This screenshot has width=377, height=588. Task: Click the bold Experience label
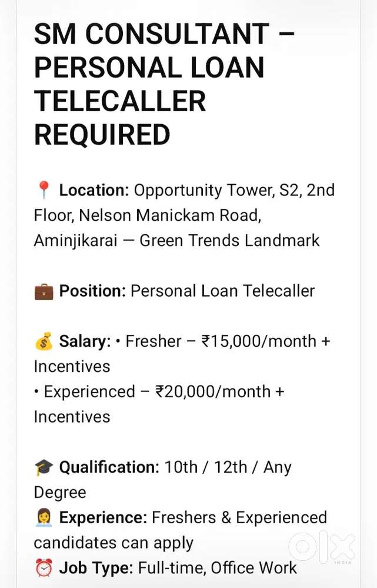tap(104, 517)
